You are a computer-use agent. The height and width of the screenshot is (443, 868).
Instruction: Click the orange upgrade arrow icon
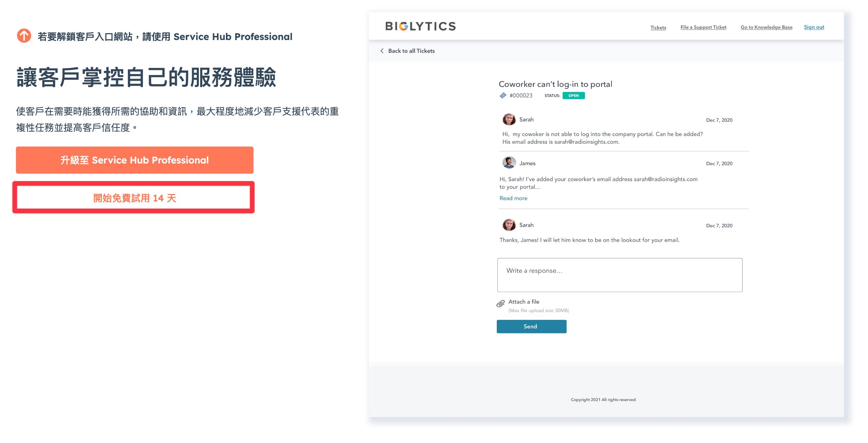tap(24, 36)
